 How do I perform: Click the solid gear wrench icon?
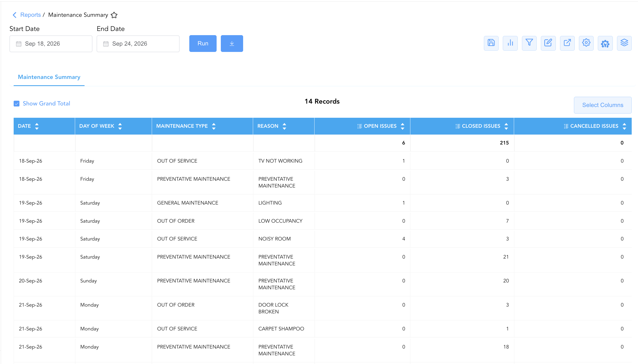[x=605, y=43]
